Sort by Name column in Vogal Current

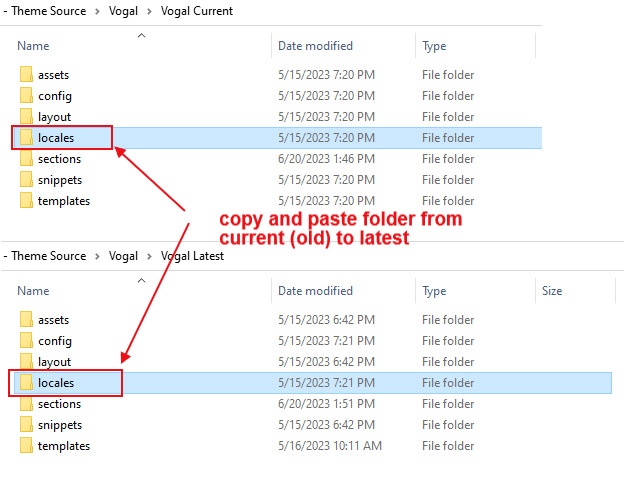33,46
